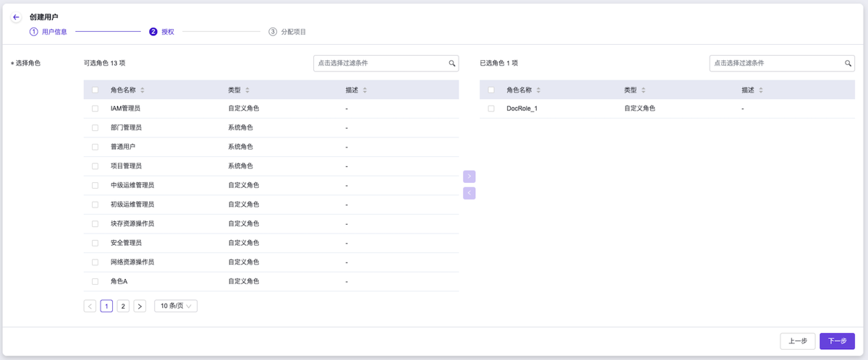
Task: Go to next page of roles
Action: point(140,306)
